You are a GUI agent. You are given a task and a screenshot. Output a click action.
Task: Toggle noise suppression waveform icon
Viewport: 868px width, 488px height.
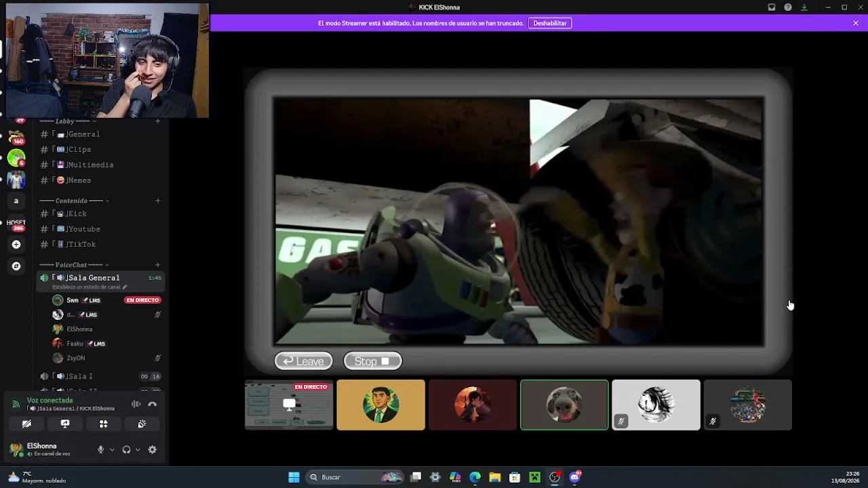tap(136, 404)
